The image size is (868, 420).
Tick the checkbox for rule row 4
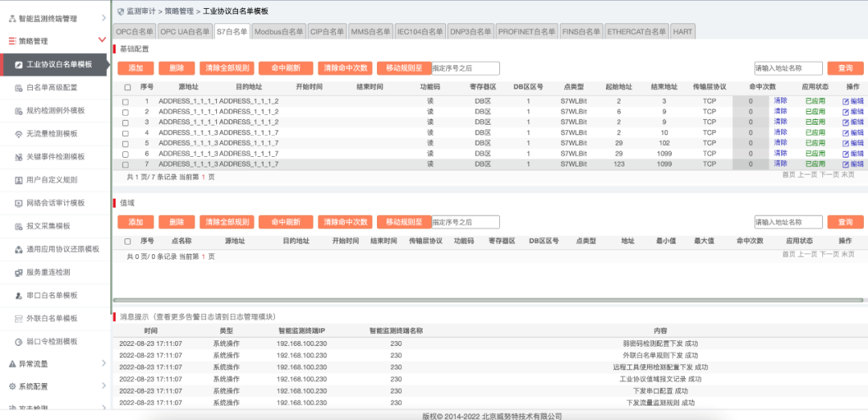tap(125, 133)
